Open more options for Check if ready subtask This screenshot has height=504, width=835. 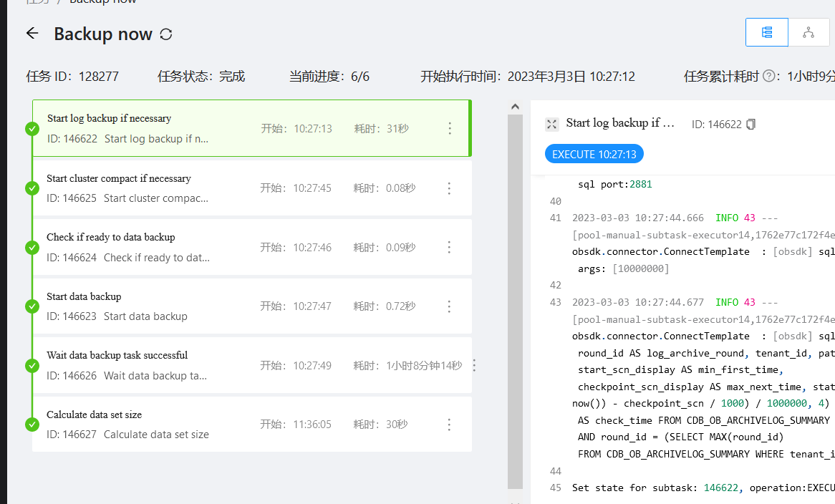tap(450, 248)
